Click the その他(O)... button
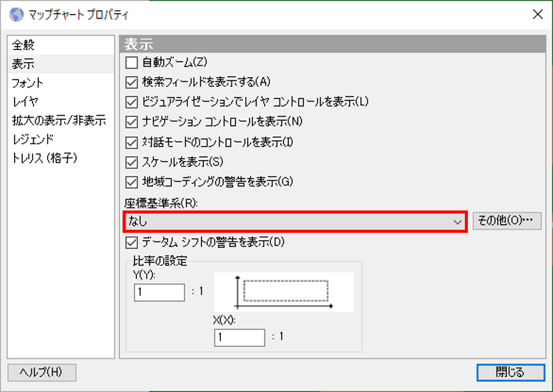This screenshot has height=392, width=553. click(x=507, y=221)
